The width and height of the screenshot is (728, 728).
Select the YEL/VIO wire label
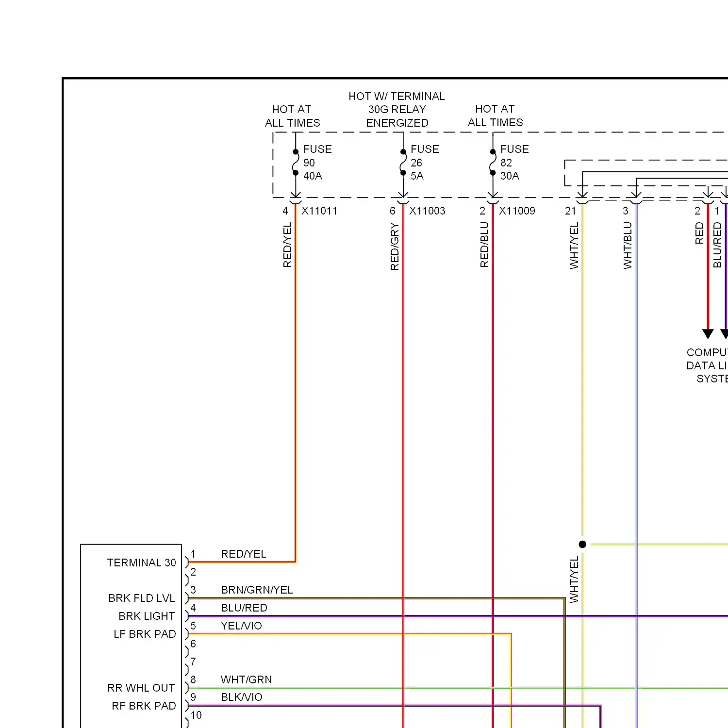point(241,626)
